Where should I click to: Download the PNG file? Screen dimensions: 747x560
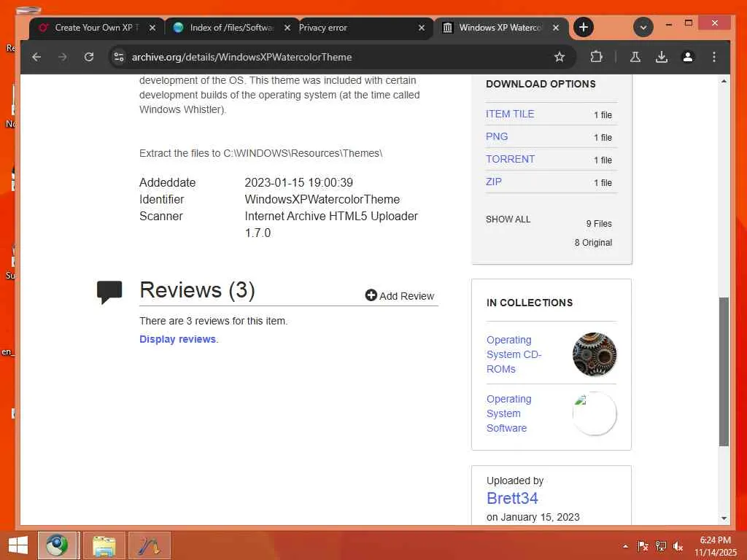(497, 136)
